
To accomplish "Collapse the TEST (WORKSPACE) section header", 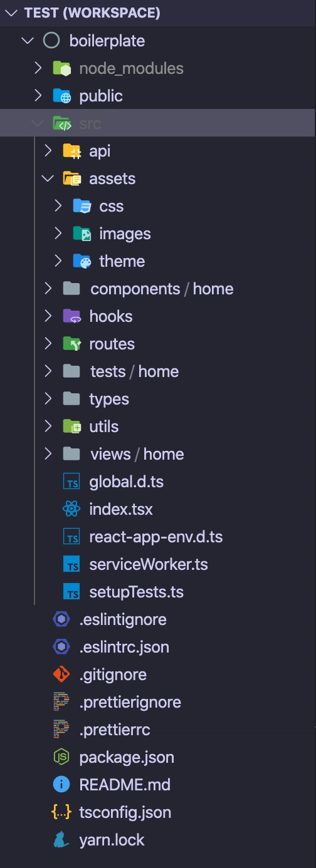I will coord(12,13).
